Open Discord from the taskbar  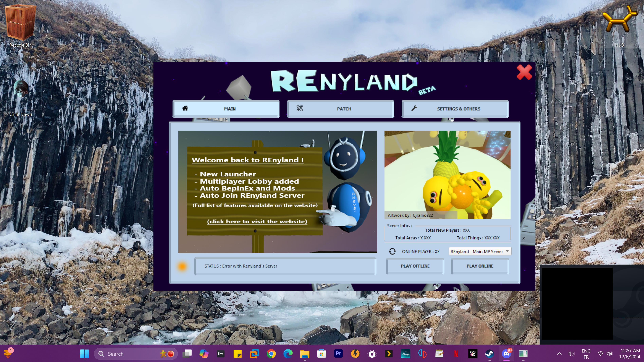[x=506, y=354]
